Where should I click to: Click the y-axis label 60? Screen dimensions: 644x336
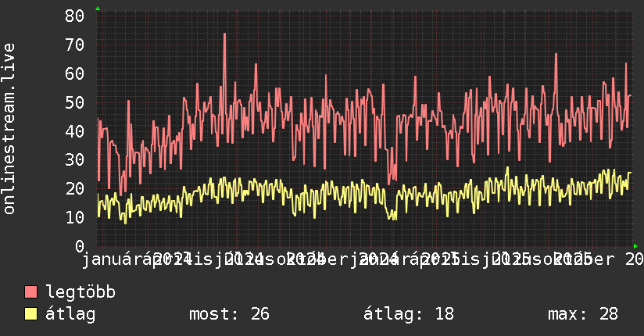click(74, 73)
